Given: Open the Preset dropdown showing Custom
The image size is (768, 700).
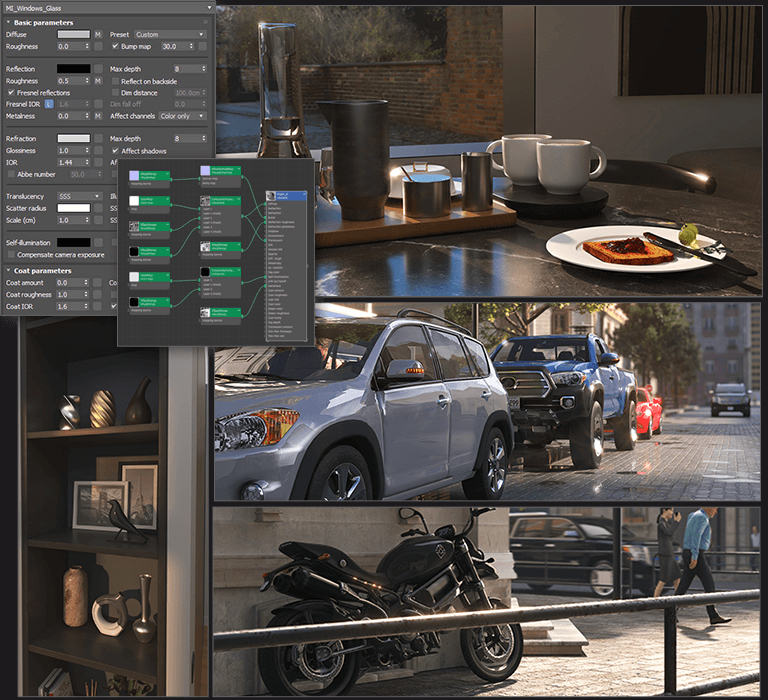Looking at the screenshot, I should click(x=170, y=34).
